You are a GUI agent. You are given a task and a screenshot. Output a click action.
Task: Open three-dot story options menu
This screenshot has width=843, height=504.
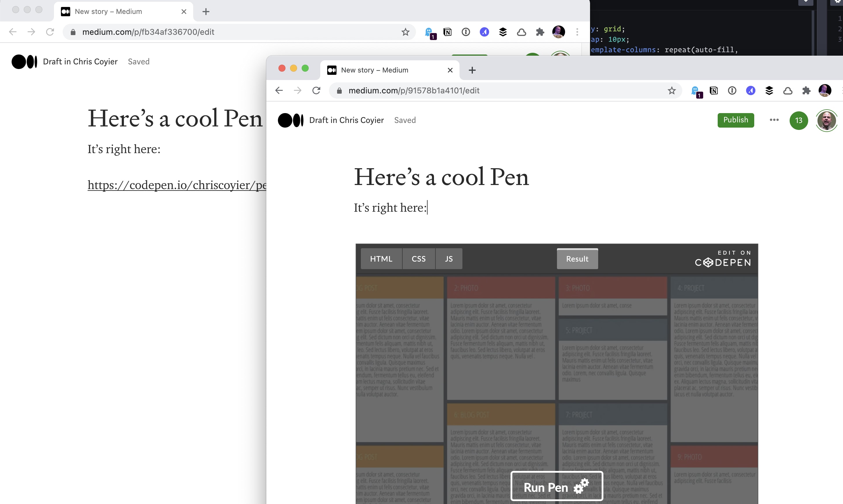774,120
